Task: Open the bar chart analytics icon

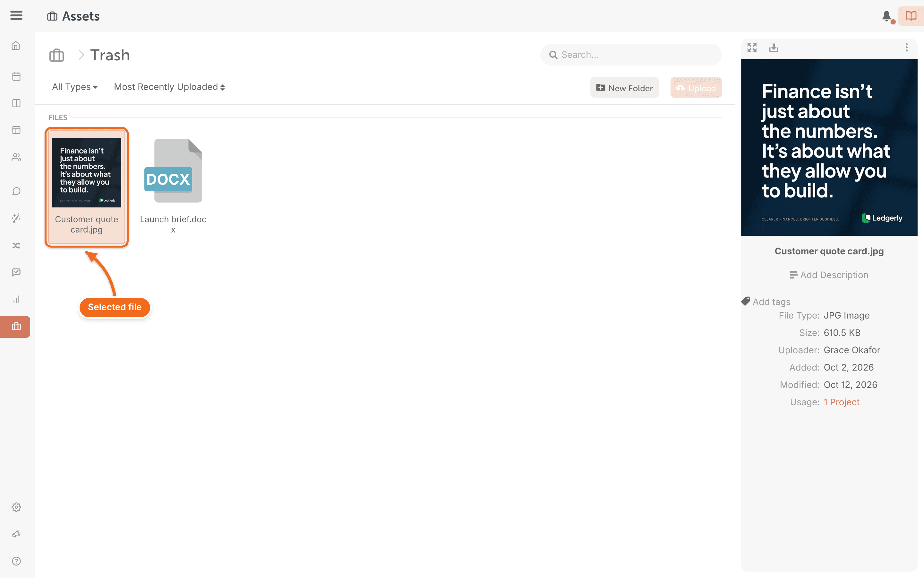Action: (x=16, y=299)
